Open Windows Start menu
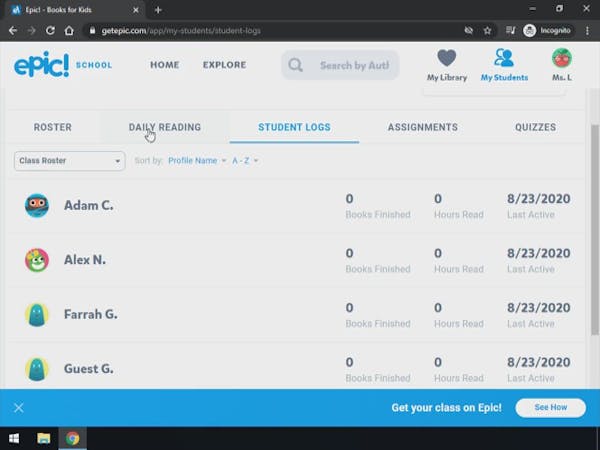The image size is (600, 450). [14, 438]
